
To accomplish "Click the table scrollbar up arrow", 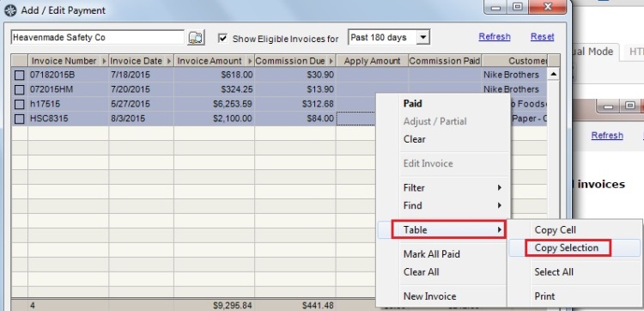I will [x=554, y=75].
